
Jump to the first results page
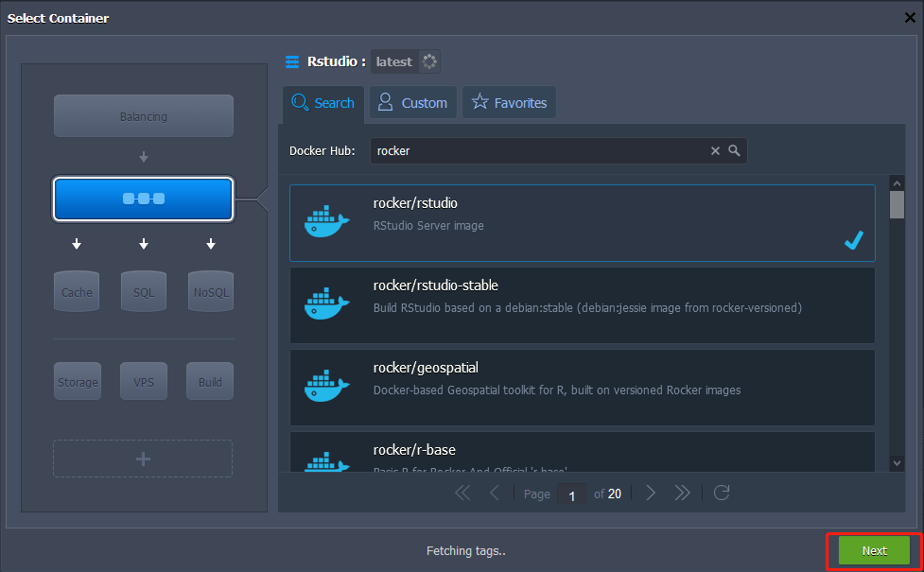pyautogui.click(x=462, y=493)
